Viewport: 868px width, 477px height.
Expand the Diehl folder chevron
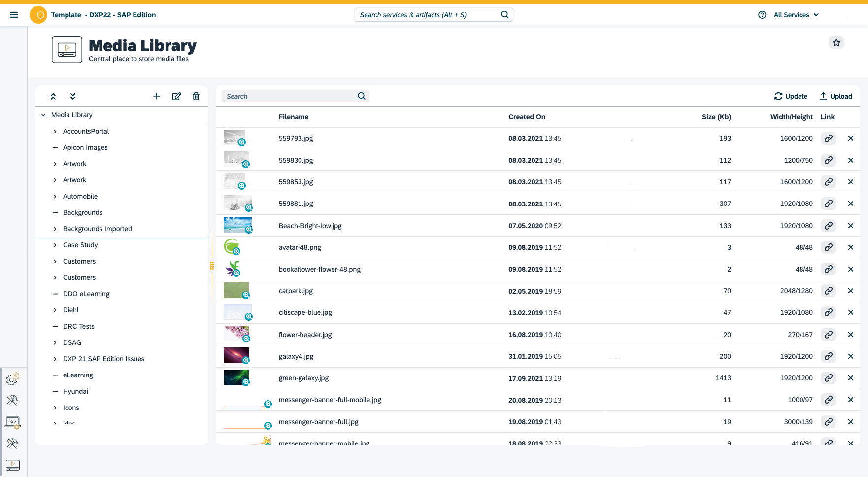[55, 310]
